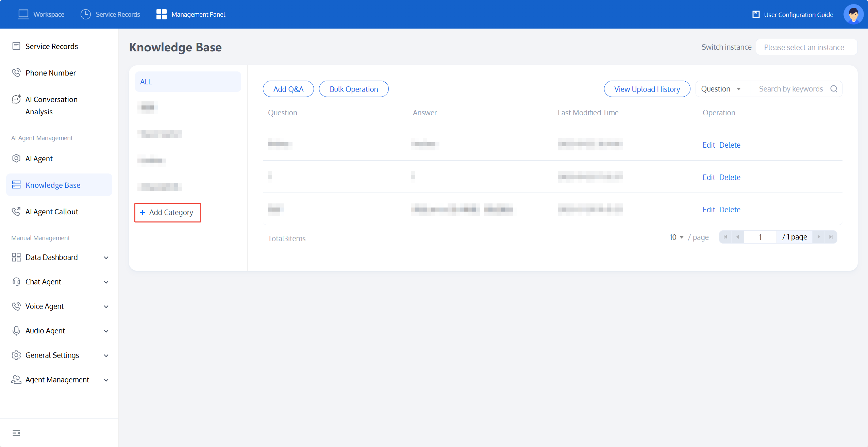Click the Add Category plus icon

[143, 212]
